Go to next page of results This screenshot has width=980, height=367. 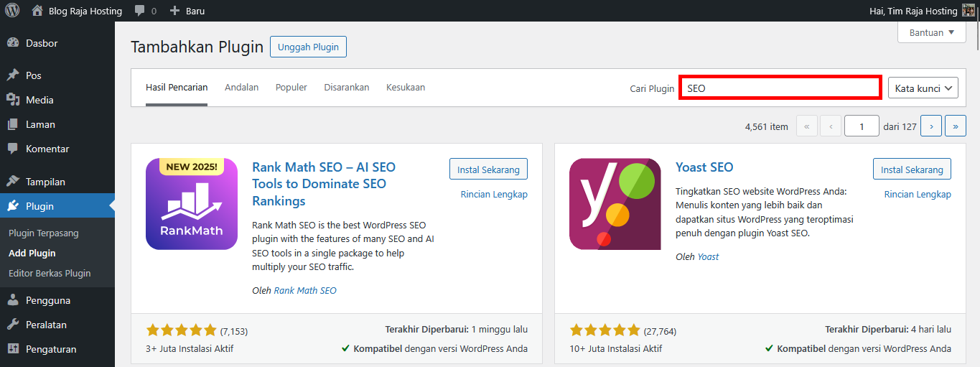point(931,126)
